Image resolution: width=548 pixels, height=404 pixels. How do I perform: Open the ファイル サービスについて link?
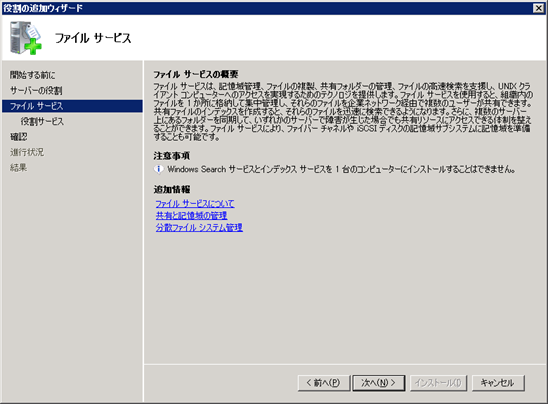point(195,203)
